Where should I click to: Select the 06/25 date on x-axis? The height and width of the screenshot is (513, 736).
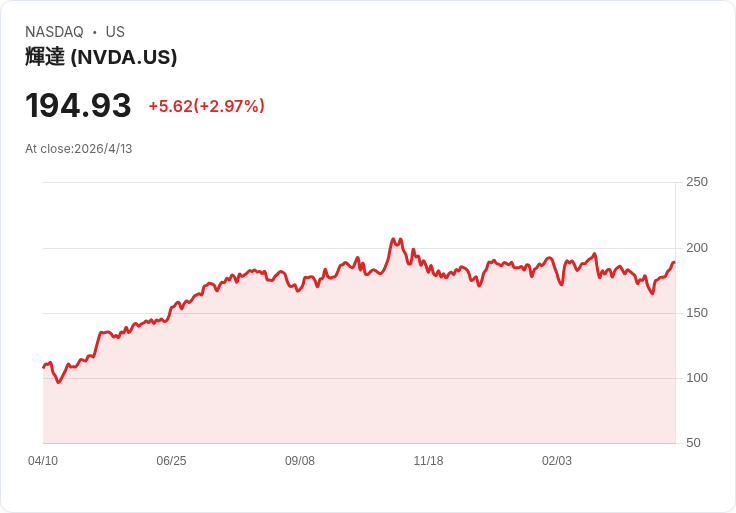(171, 461)
